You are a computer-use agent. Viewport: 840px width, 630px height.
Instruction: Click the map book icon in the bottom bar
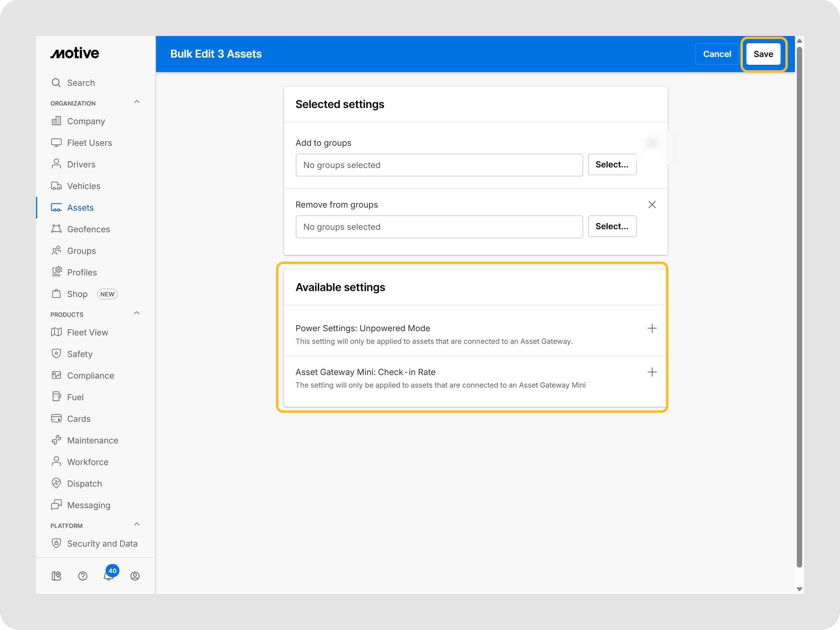click(56, 576)
